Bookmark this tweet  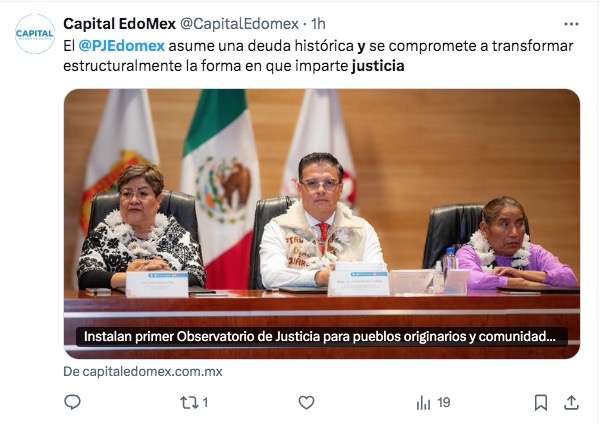click(541, 403)
